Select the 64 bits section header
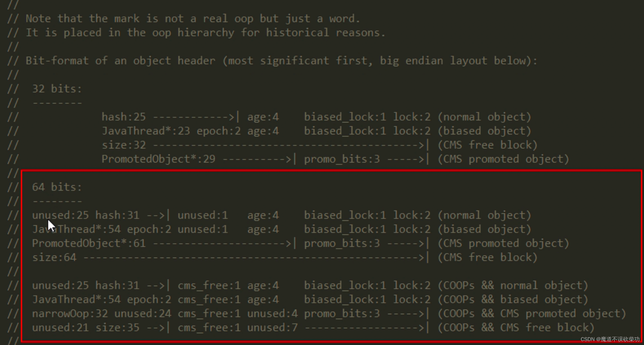Screen dimensions: 644x345 click(57, 187)
